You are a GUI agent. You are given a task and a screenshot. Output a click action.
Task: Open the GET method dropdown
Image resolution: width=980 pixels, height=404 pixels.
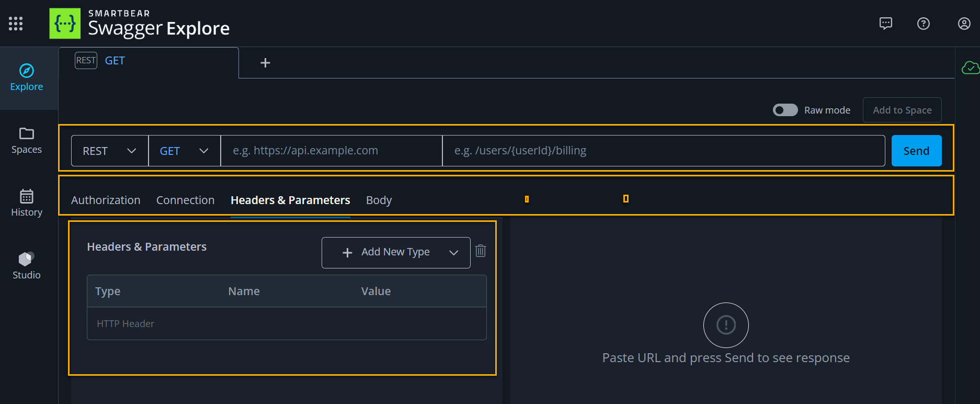pyautogui.click(x=184, y=151)
